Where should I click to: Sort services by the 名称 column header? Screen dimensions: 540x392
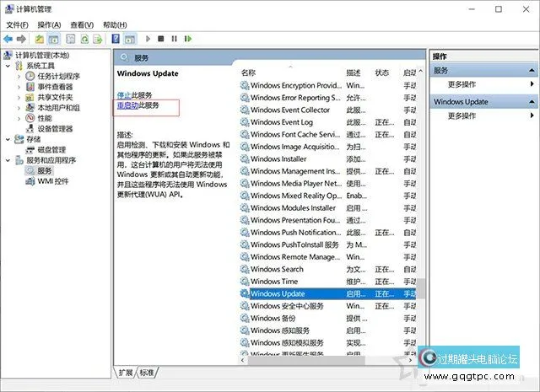click(248, 72)
